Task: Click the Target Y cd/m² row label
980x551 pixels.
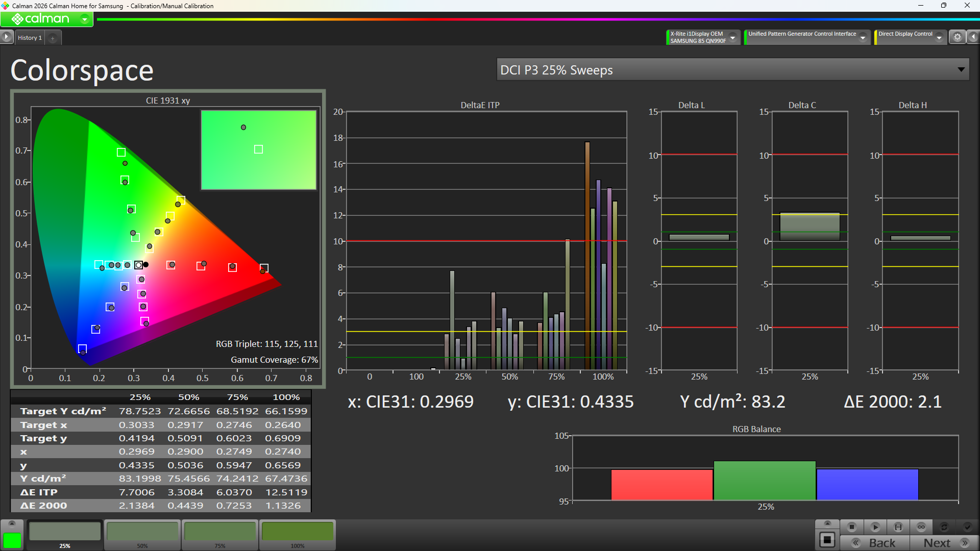Action: click(63, 411)
